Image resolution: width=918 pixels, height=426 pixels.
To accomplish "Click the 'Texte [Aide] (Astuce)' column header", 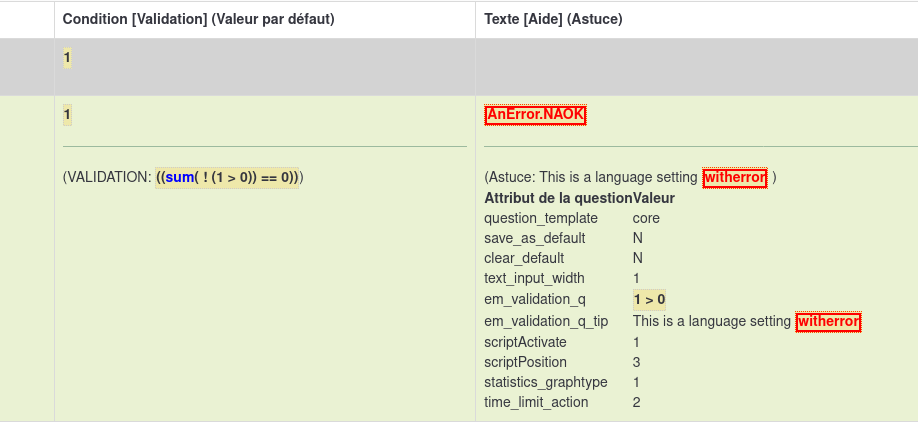I will pos(556,19).
